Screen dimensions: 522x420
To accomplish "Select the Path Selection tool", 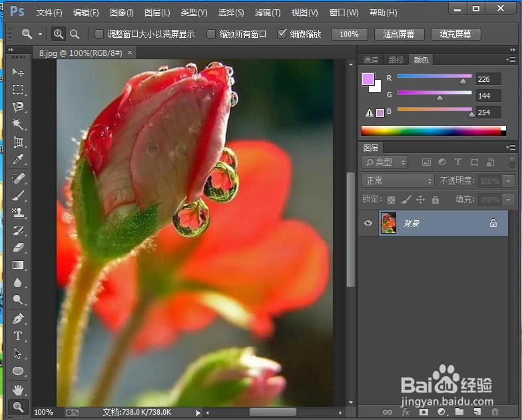I will (18, 353).
